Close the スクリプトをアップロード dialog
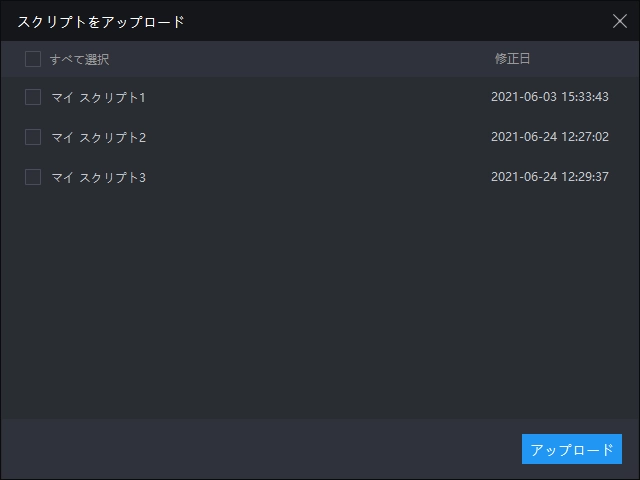The image size is (640, 480). (619, 20)
